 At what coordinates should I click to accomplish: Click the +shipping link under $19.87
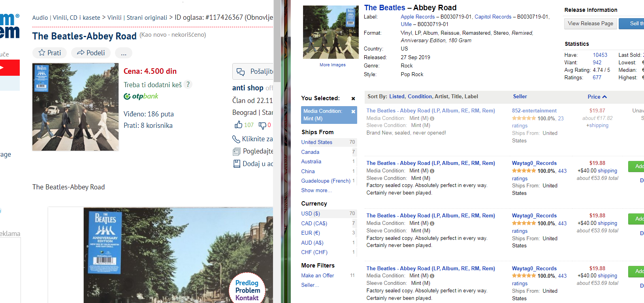click(x=597, y=125)
